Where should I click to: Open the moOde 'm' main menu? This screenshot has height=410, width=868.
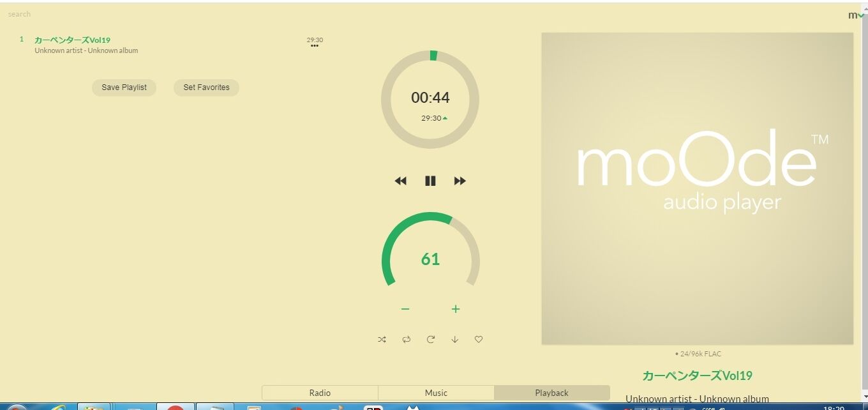857,15
